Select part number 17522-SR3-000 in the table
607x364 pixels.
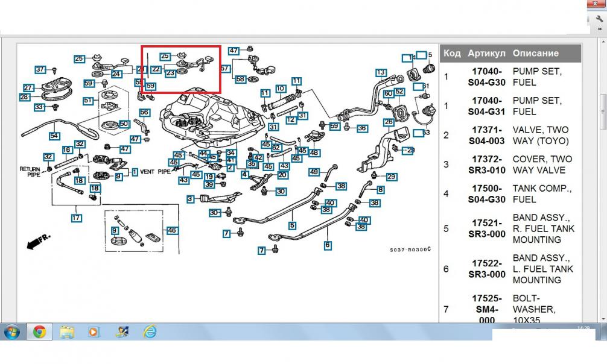(486, 269)
